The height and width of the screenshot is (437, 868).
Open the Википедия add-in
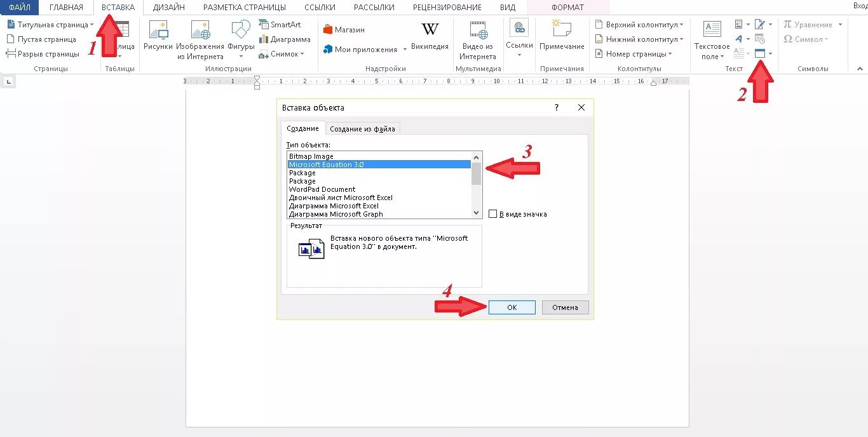coord(430,37)
